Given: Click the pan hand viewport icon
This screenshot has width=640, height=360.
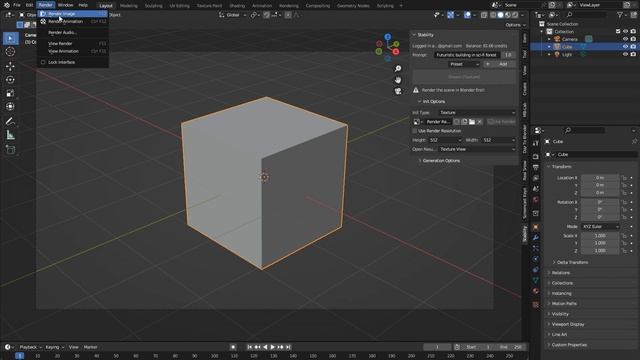Looking at the screenshot, I should 398,80.
